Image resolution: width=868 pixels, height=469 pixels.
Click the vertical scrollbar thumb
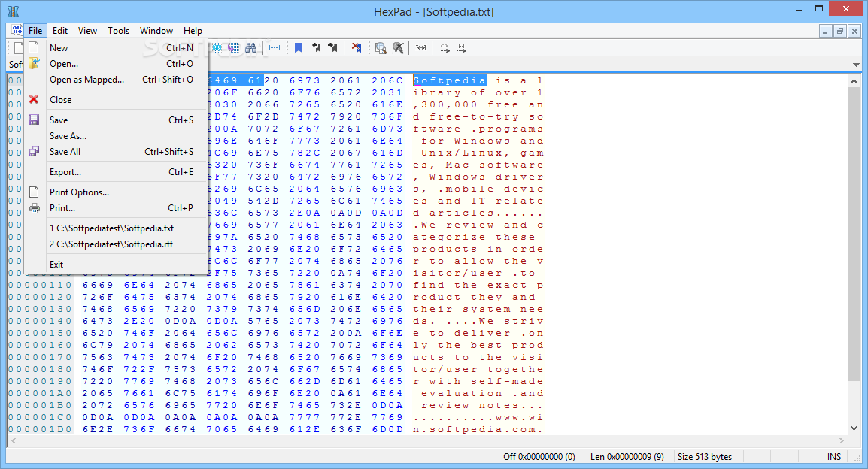[x=854, y=234]
